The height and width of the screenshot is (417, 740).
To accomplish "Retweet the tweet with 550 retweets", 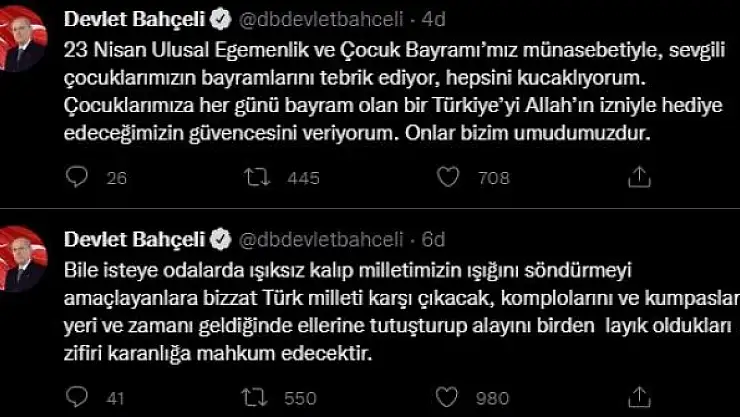I will pyautogui.click(x=258, y=398).
